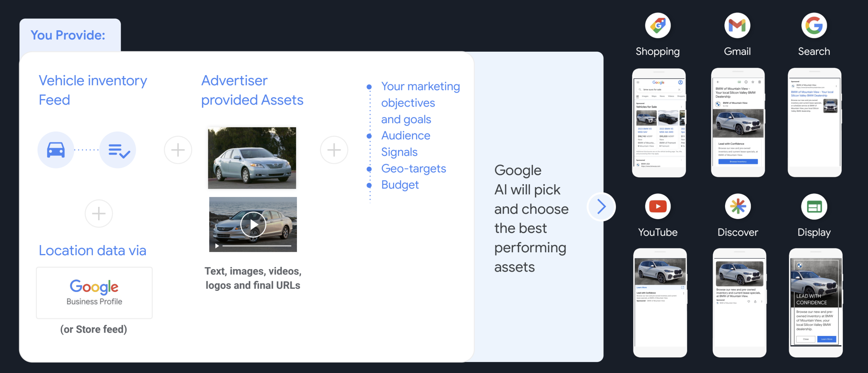Click Google AI will pick text block
This screenshot has width=868, height=373.
[531, 219]
